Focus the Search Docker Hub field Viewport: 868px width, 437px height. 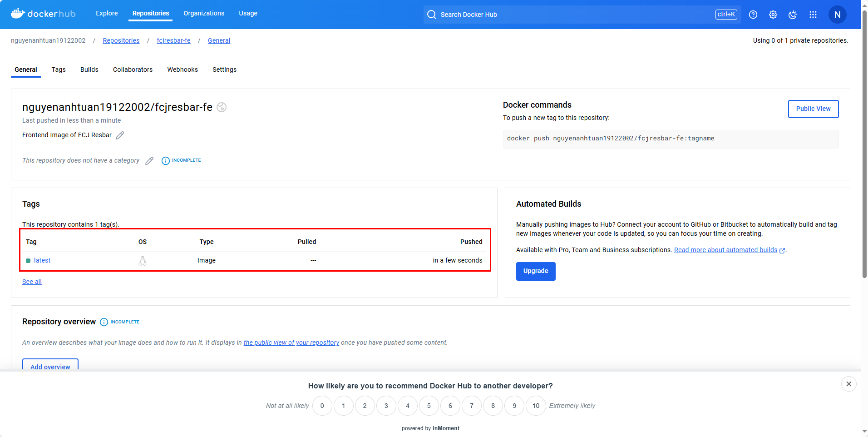click(x=582, y=15)
